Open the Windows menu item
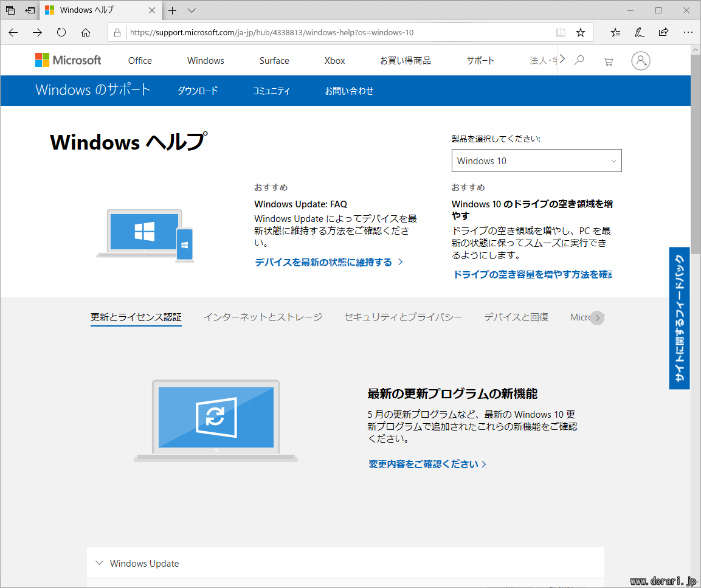Viewport: 701px width, 588px height. 205,60
